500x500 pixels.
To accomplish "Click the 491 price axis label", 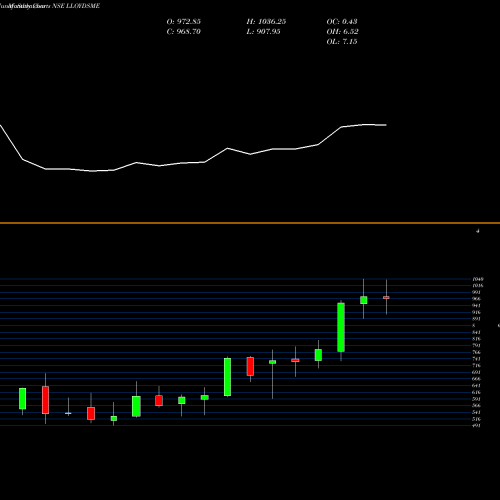I will coord(476,426).
